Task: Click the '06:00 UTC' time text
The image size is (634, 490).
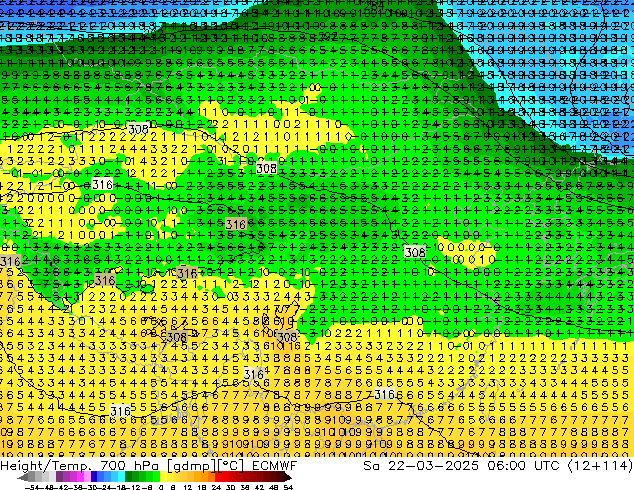Action: 526,466
